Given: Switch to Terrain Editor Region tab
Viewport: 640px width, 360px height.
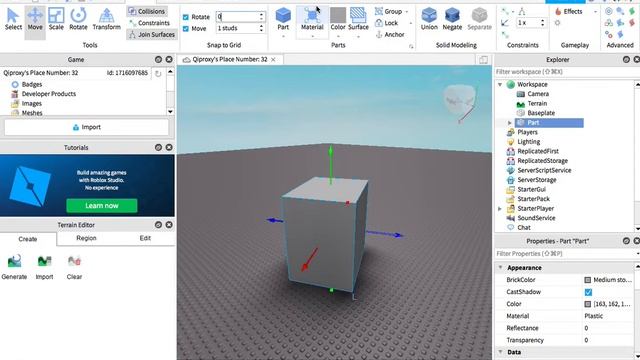Looking at the screenshot, I should 86,238.
